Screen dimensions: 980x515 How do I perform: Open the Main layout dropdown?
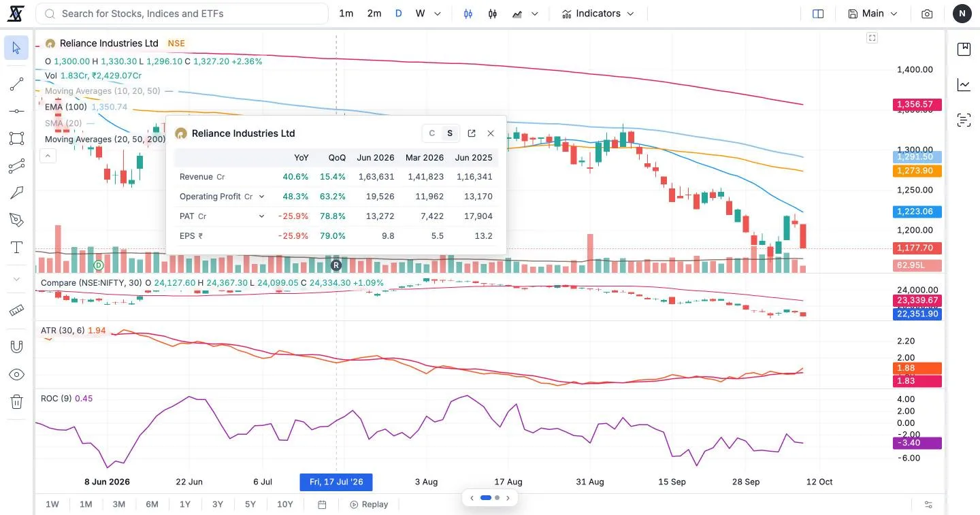point(872,14)
